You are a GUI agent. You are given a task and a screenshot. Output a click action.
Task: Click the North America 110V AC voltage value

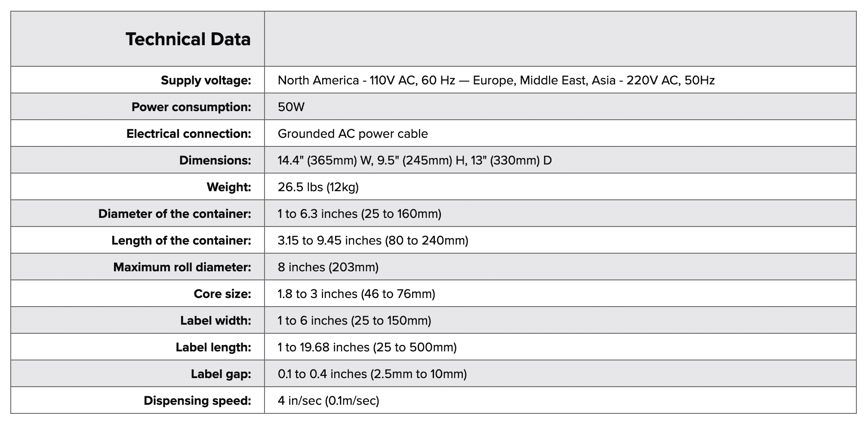(496, 81)
